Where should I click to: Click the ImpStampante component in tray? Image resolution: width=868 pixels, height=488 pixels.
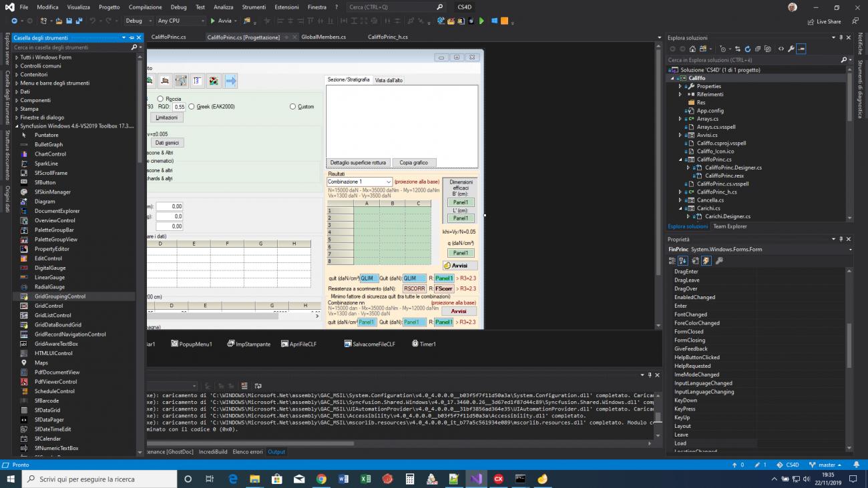[249, 344]
